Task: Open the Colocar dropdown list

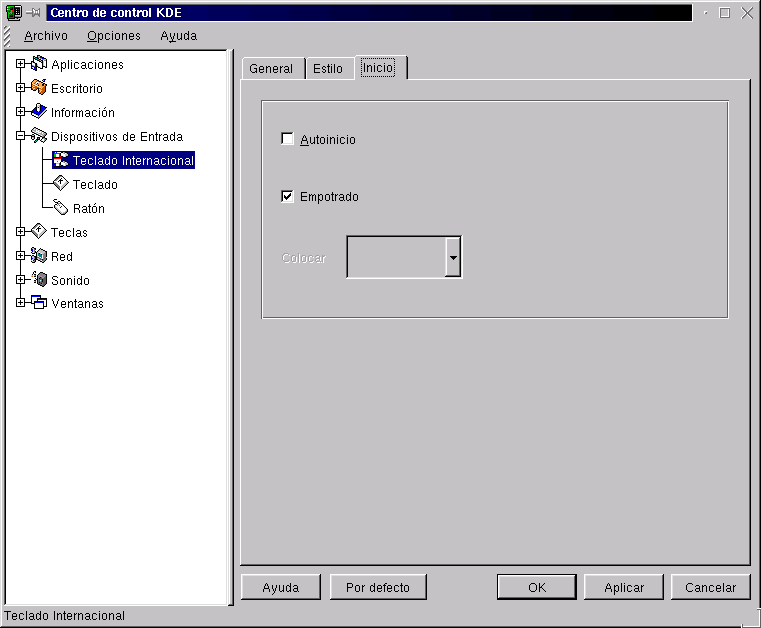Action: [x=453, y=257]
